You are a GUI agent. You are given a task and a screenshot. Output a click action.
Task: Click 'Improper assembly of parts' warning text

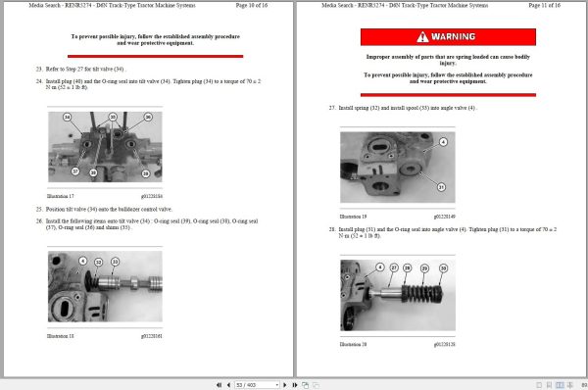448,60
